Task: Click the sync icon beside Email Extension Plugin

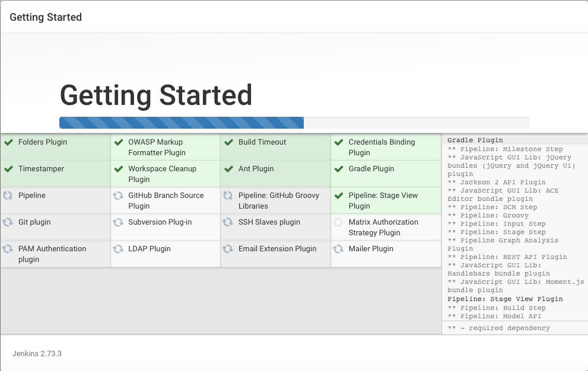Action: pos(228,249)
